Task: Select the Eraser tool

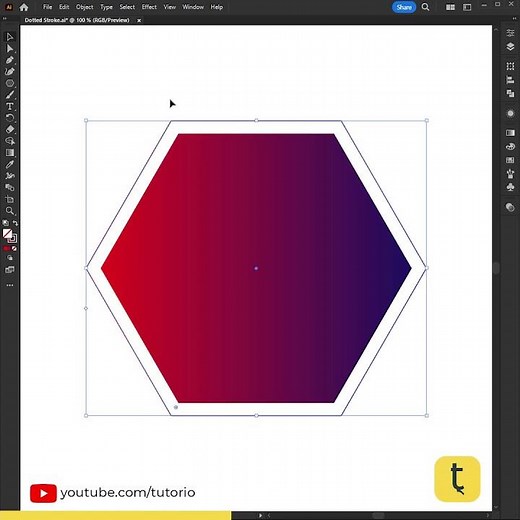Action: (x=9, y=129)
